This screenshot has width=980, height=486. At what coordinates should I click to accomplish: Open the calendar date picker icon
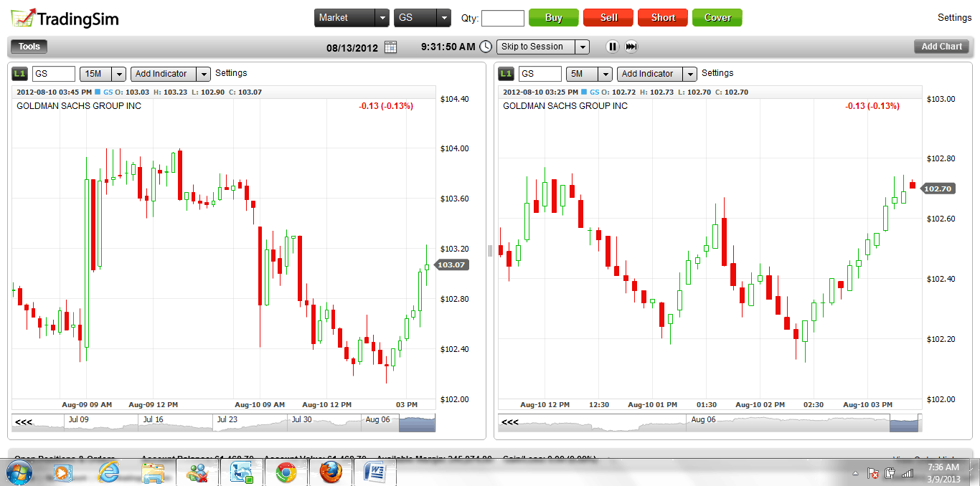(390, 47)
